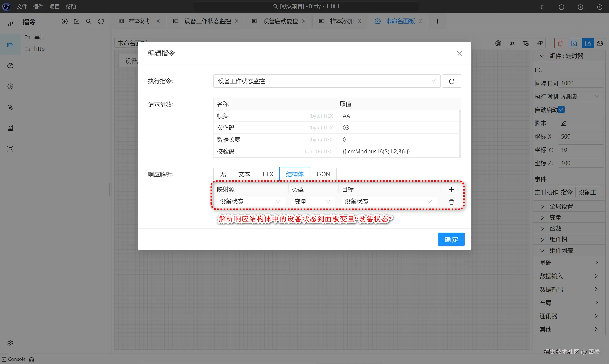Toggle the 自动启动 checkbox
Viewport: 609px width, 364px height.
pos(561,110)
